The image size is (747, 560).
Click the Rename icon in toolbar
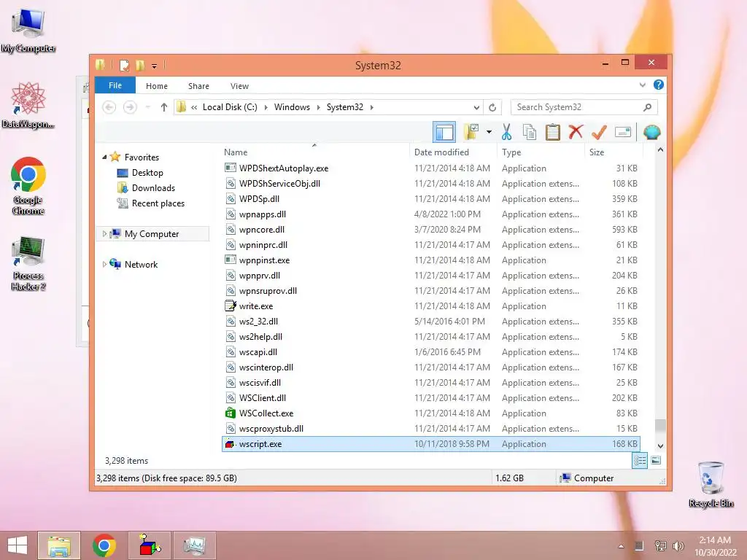click(x=623, y=132)
